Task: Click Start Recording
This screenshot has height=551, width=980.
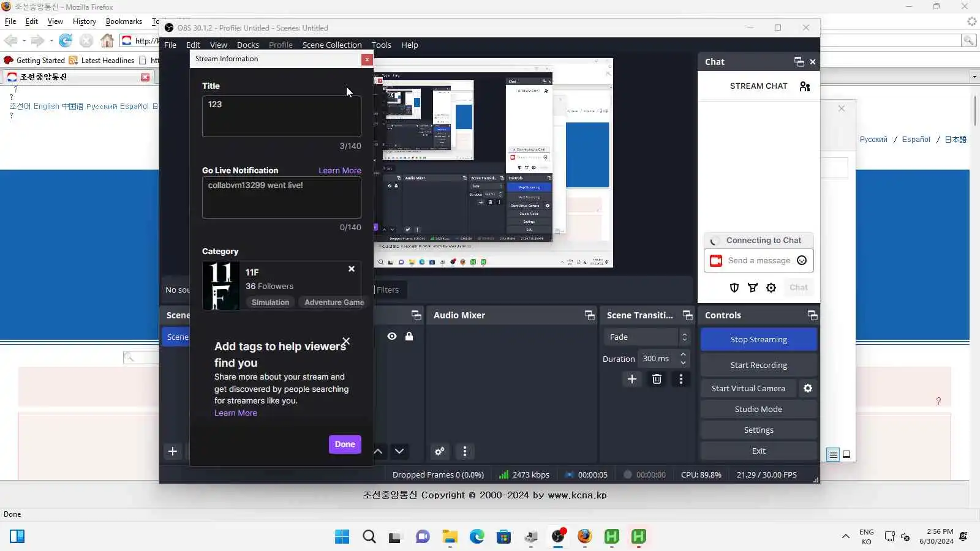Action: 759,365
